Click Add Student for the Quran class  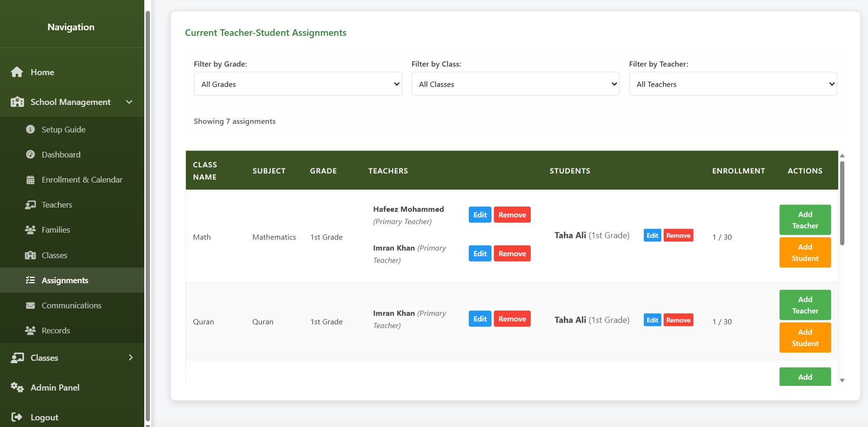click(805, 337)
